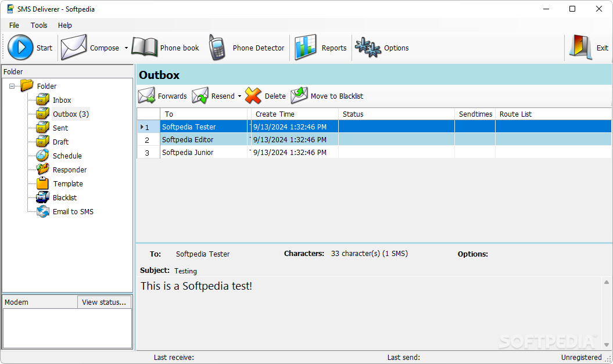Click the Move to Blacklist label

click(337, 96)
